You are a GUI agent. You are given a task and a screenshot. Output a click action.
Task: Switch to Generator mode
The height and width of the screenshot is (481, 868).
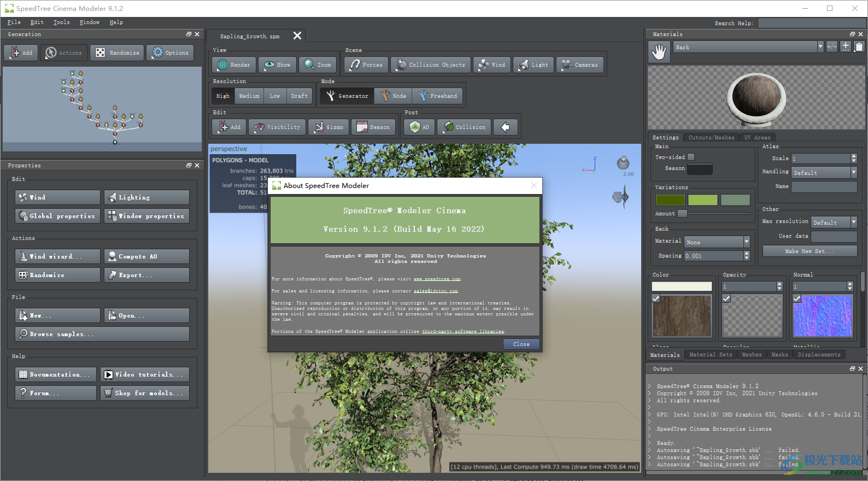point(347,96)
